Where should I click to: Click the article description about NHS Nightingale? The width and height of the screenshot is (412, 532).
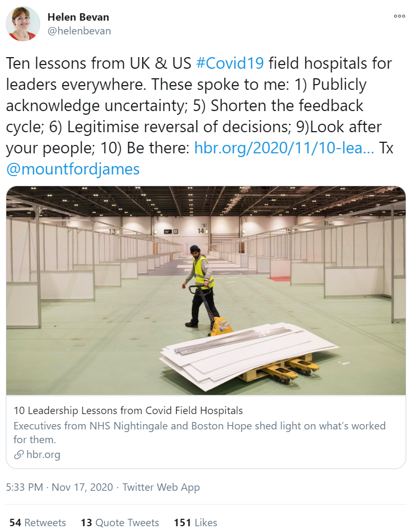tap(199, 433)
